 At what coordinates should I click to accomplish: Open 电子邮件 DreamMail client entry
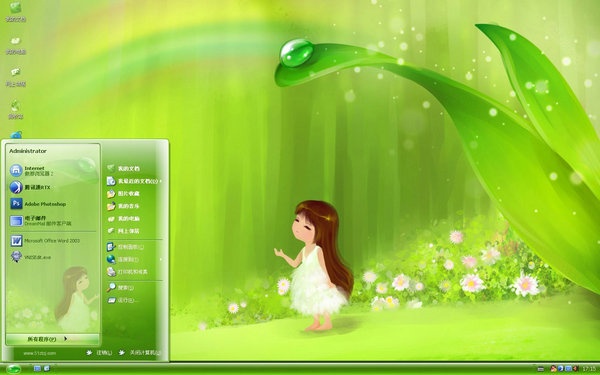(41, 221)
